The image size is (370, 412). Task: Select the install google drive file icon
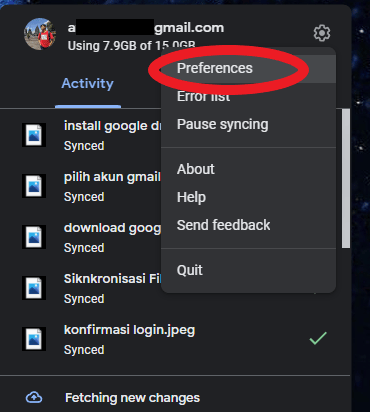pos(34,135)
